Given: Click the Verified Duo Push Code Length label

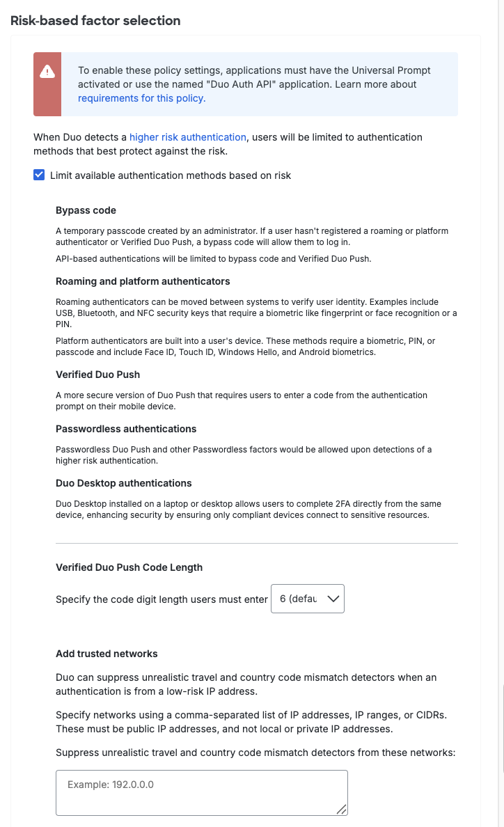Looking at the screenshot, I should coord(129,567).
